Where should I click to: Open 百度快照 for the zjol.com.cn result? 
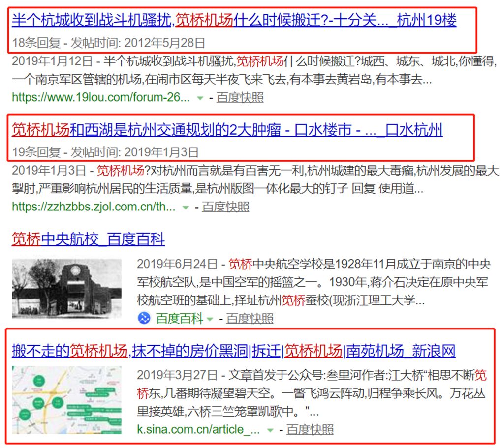tap(225, 207)
